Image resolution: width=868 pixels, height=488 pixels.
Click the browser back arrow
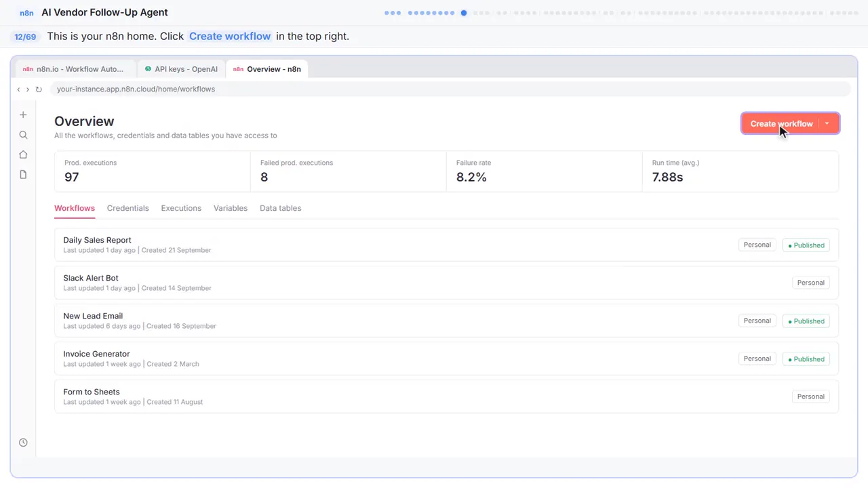pyautogui.click(x=18, y=89)
